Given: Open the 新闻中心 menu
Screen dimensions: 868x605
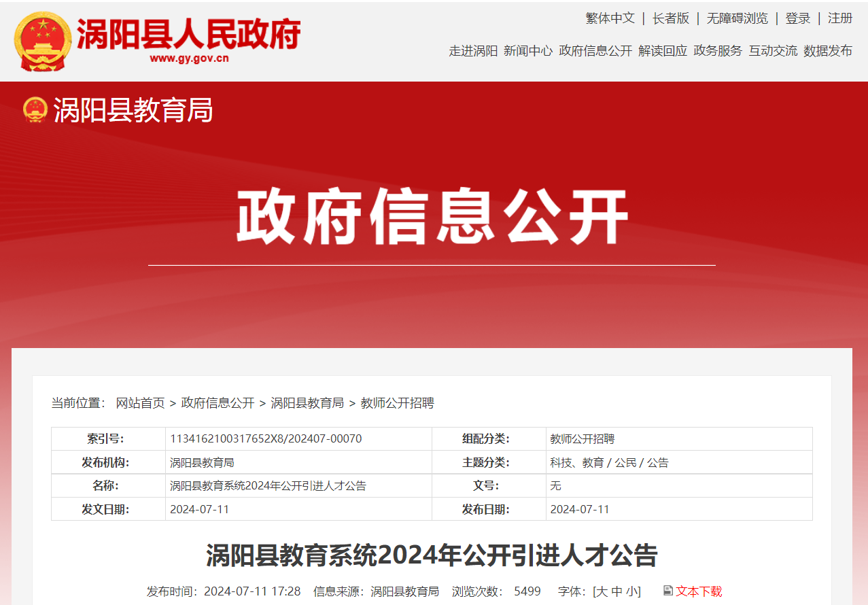Looking at the screenshot, I should (x=527, y=51).
